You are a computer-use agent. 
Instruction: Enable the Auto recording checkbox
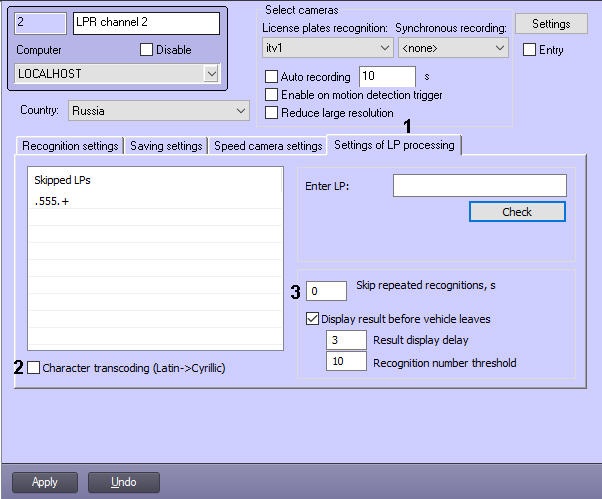click(271, 77)
